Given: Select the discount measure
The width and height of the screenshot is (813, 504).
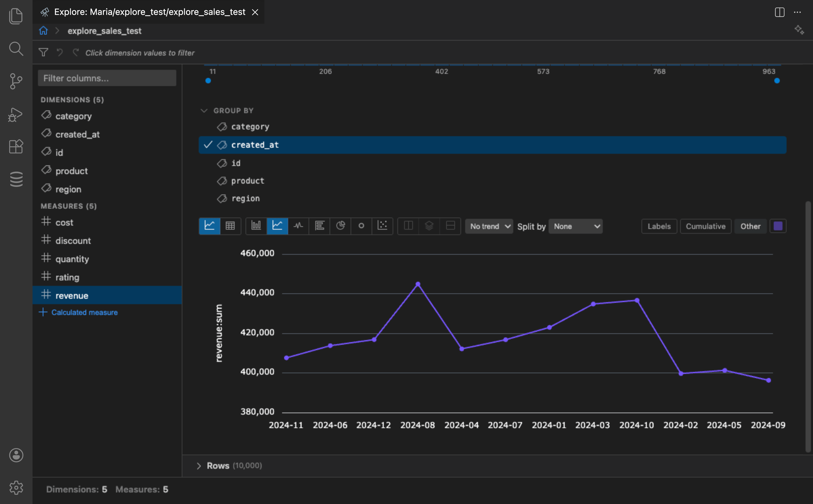Looking at the screenshot, I should point(73,241).
